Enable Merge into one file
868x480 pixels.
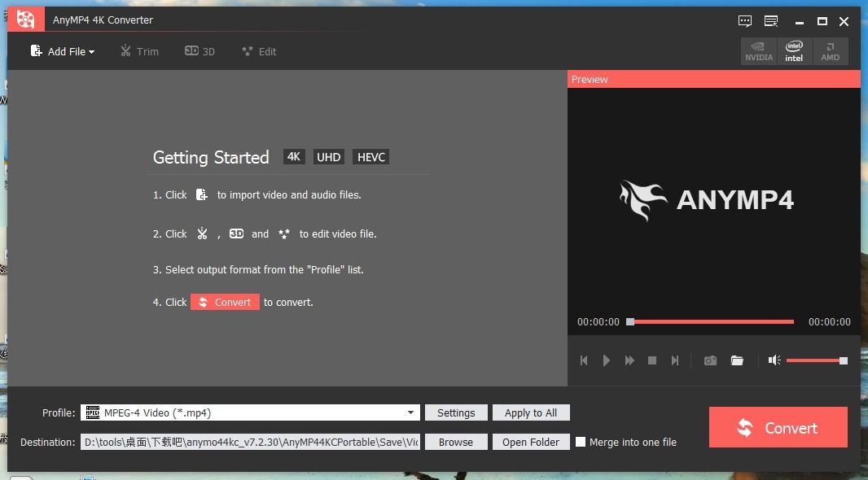580,442
